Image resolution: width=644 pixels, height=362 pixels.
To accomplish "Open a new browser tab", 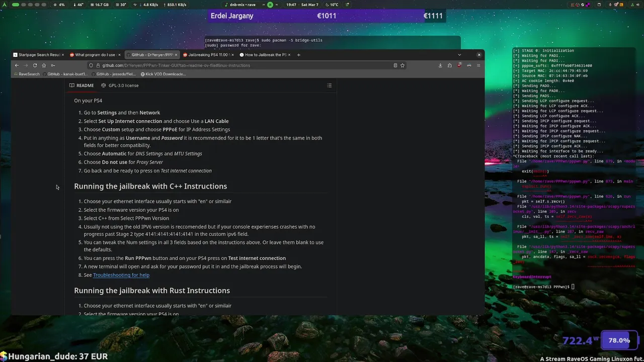I will pos(298,55).
